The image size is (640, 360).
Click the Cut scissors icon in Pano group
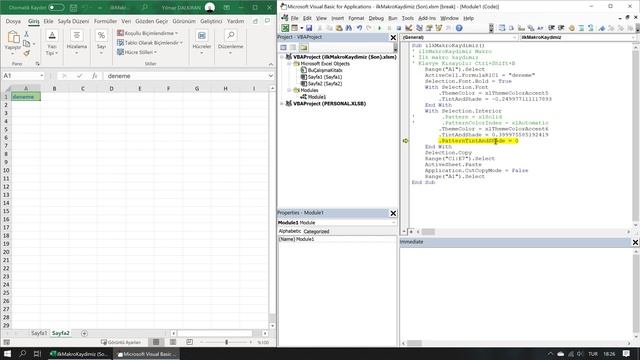[x=27, y=34]
